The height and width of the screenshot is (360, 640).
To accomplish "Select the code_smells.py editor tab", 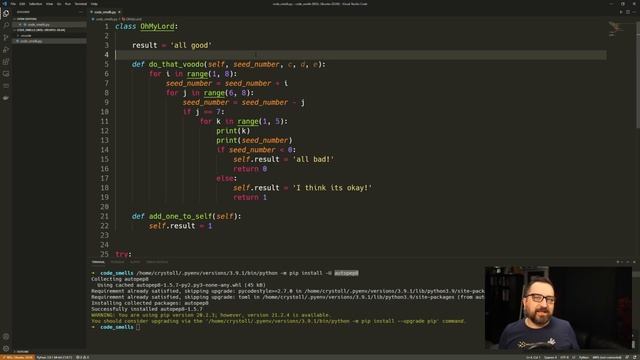I will point(104,12).
